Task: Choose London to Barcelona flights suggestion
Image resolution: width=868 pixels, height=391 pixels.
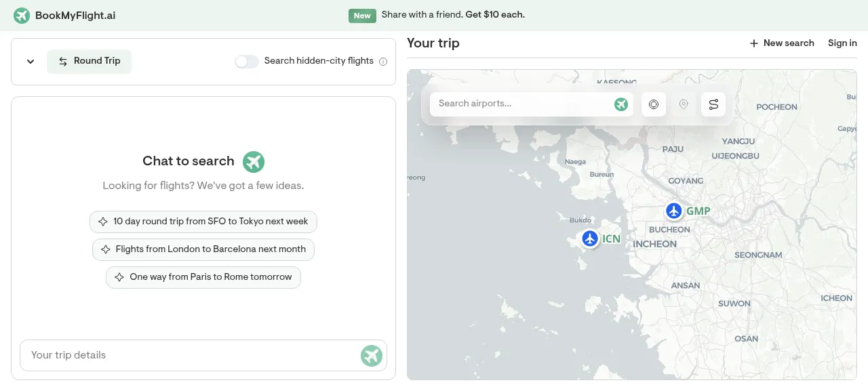Action: pyautogui.click(x=203, y=249)
